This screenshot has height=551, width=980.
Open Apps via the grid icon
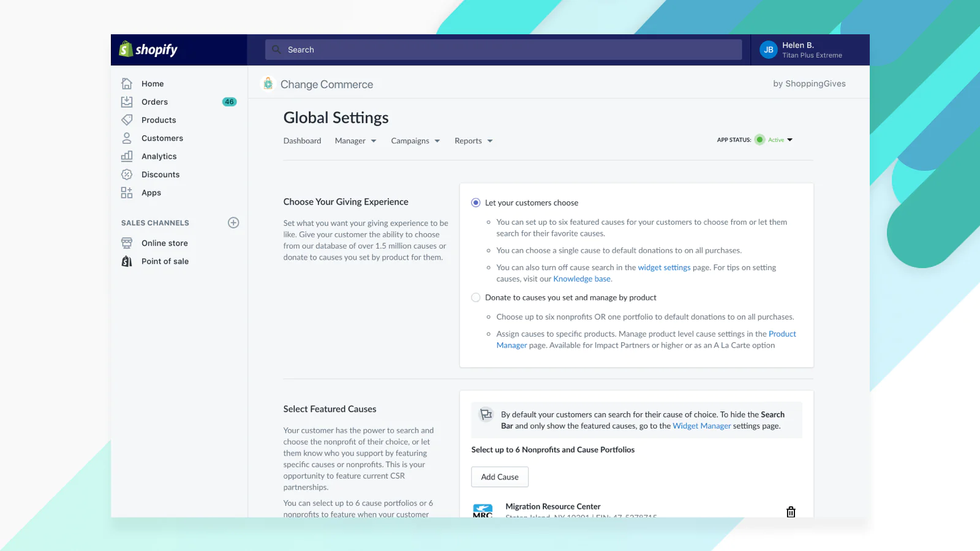click(x=127, y=193)
